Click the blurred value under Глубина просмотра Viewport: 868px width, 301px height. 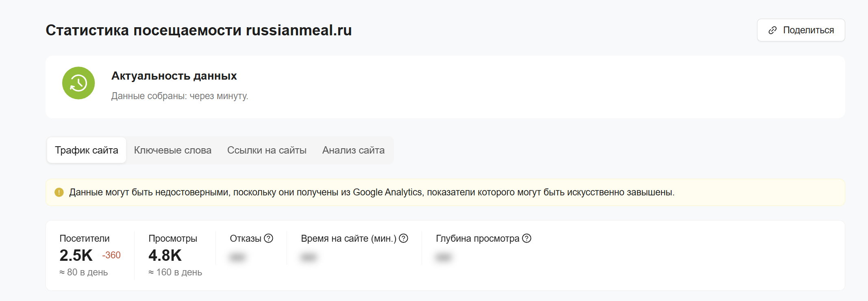coord(443,257)
